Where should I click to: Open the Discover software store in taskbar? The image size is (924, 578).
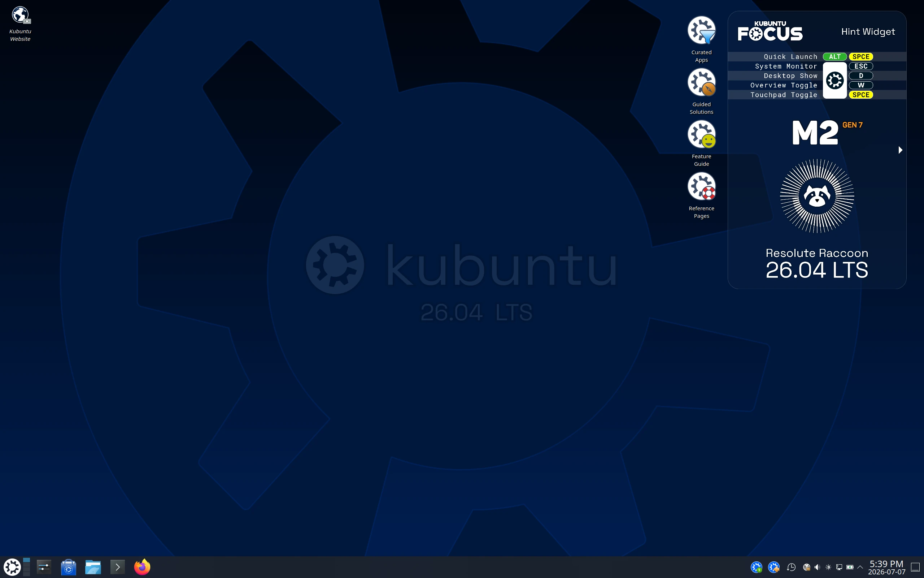click(68, 567)
